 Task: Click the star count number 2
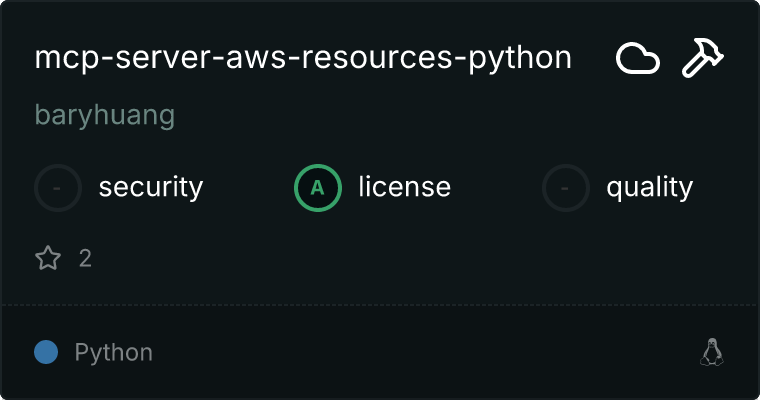point(85,259)
